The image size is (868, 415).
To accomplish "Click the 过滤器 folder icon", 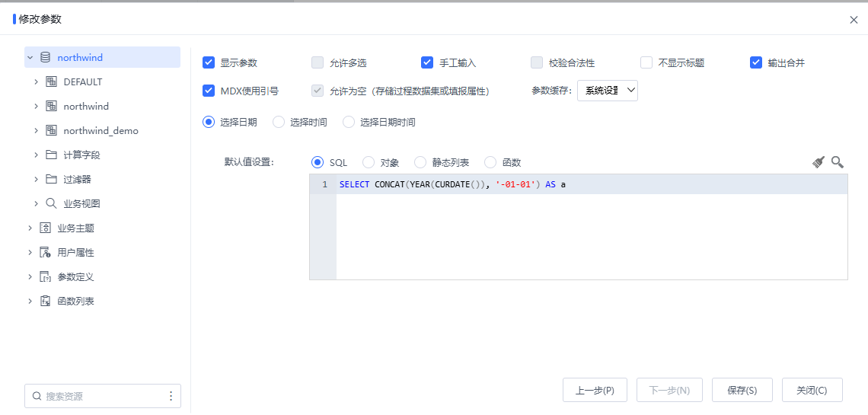I will click(52, 179).
